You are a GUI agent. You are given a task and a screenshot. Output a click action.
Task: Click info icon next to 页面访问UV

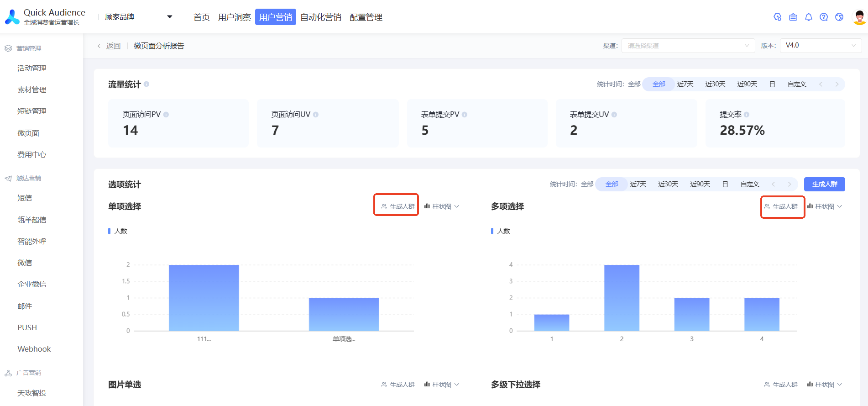tap(316, 115)
